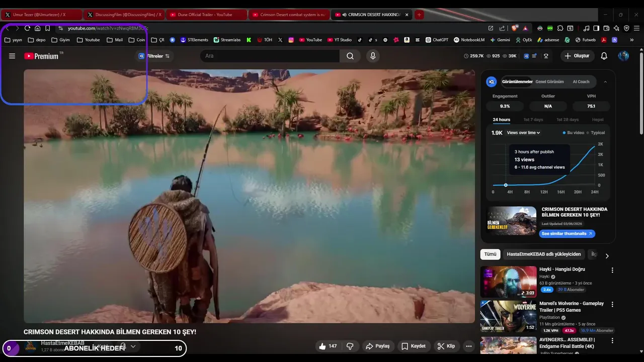644x362 pixels.
Task: Collapse the vidIQ panel with chevron
Action: [x=605, y=81]
